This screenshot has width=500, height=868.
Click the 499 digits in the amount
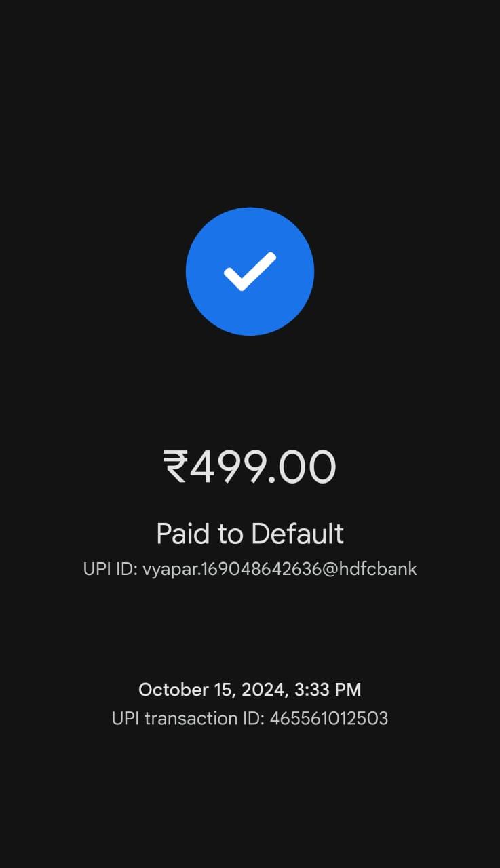(227, 467)
